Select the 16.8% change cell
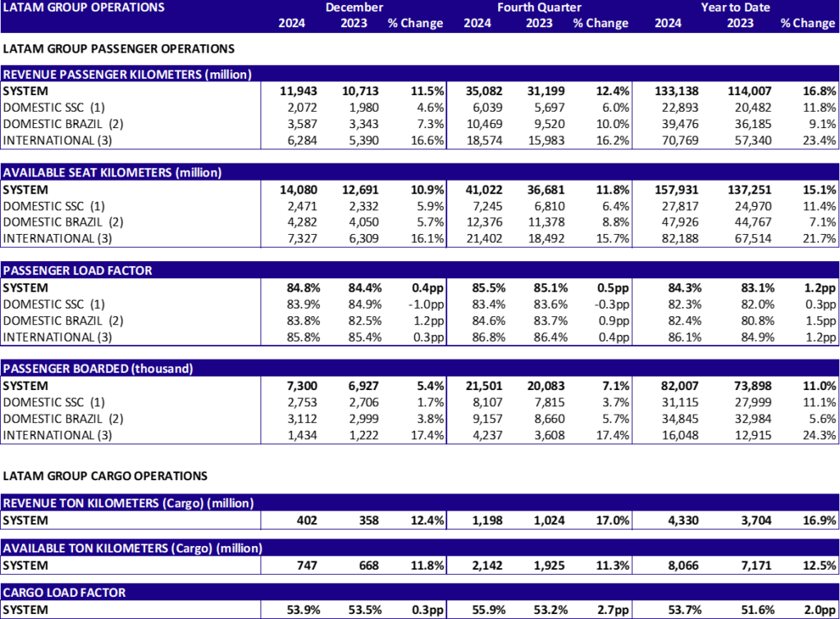The image size is (840, 619). 819,91
